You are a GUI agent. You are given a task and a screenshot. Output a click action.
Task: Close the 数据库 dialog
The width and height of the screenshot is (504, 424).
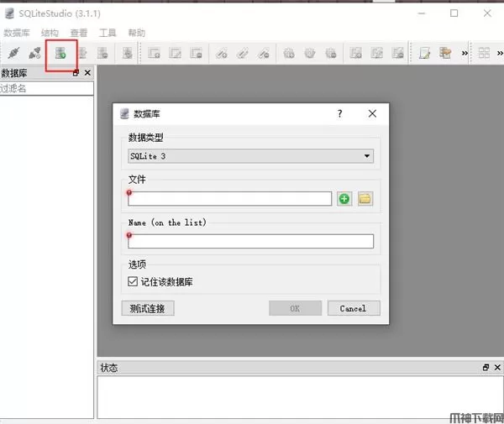click(x=372, y=113)
